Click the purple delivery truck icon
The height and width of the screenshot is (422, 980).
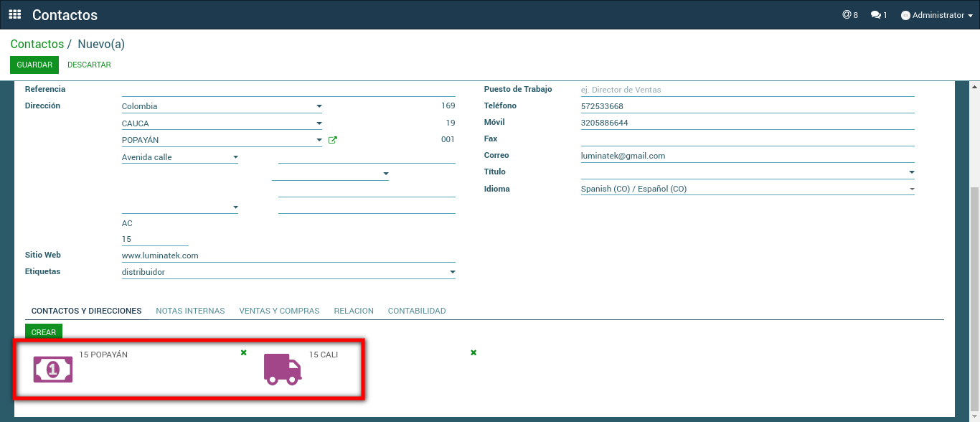point(283,369)
